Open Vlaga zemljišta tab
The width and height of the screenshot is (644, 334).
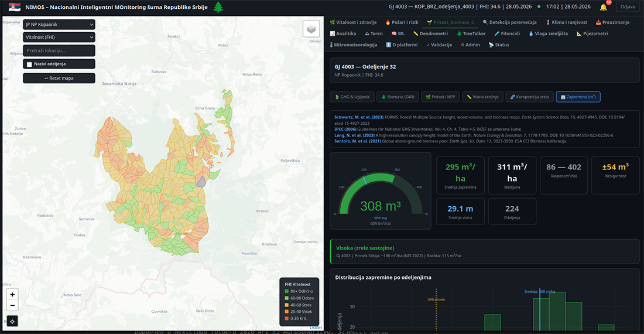point(549,33)
